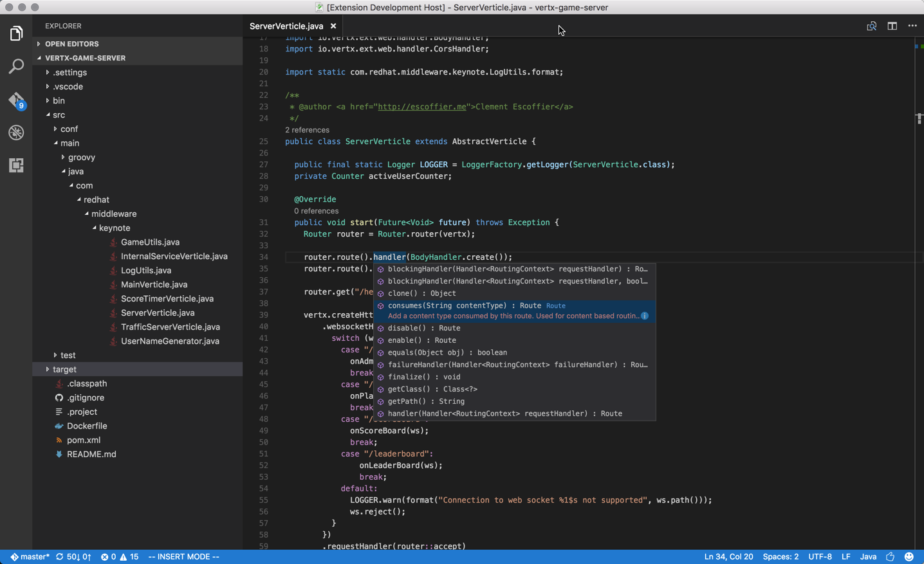This screenshot has width=924, height=564.
Task: Expand the OPEN EDITORS section
Action: click(x=71, y=44)
